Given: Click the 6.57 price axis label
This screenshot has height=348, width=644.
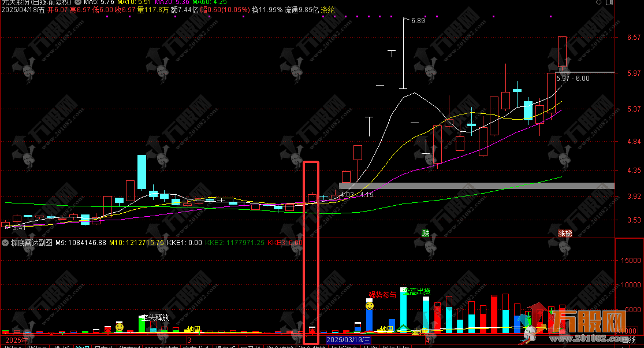Looking at the screenshot, I should tap(634, 38).
